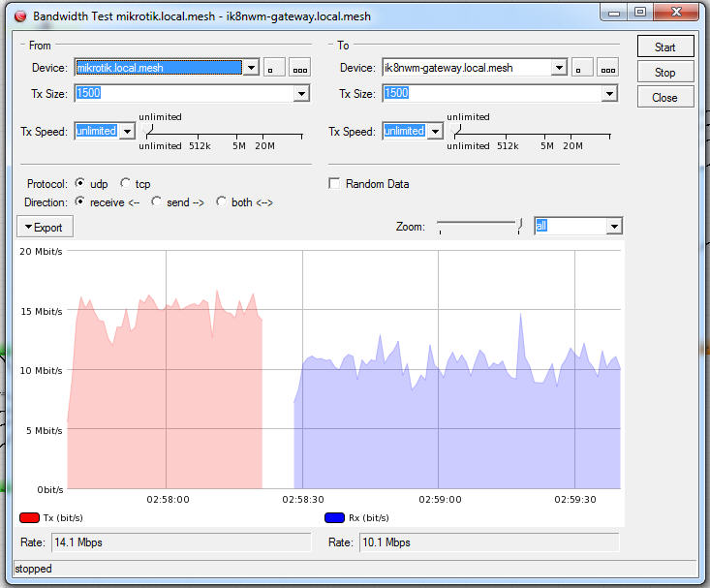
Task: Expand the To Tx Size dropdown
Action: tap(609, 94)
